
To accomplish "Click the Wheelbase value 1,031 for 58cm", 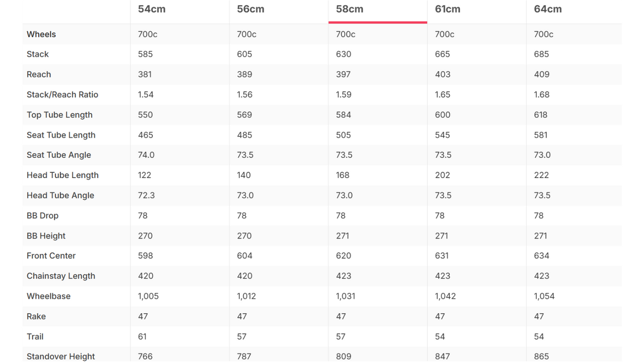I will (346, 296).
